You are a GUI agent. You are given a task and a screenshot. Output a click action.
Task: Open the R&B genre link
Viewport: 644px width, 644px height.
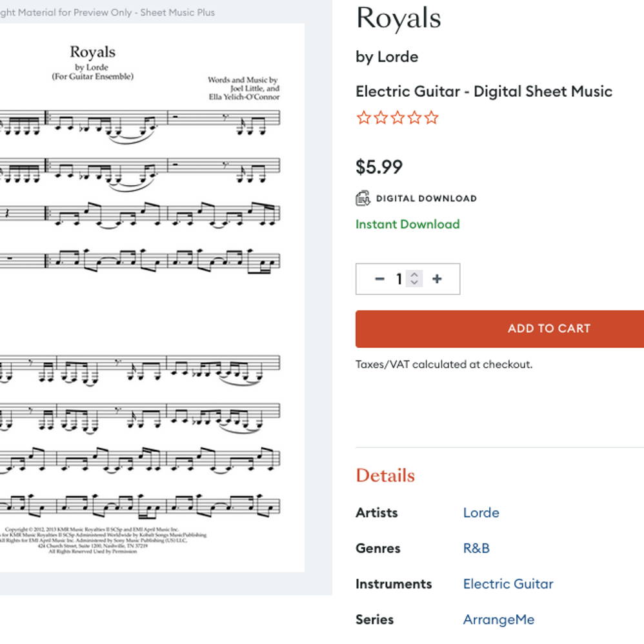click(476, 548)
